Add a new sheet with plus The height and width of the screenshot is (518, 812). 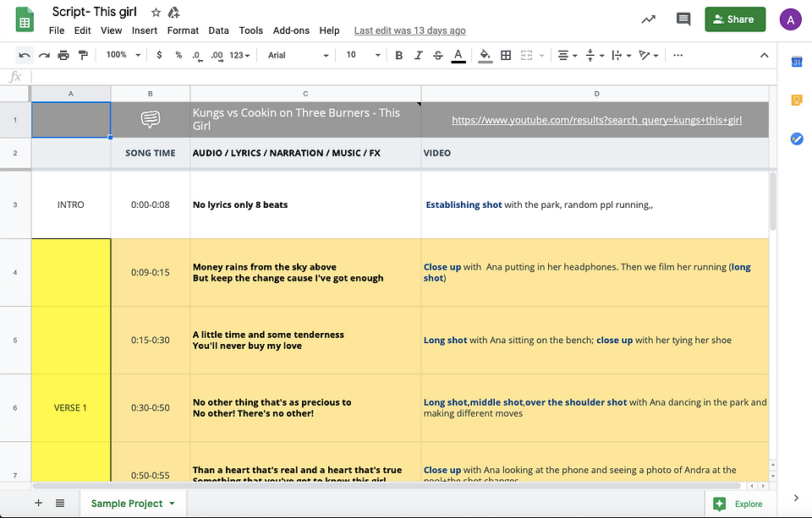click(38, 503)
